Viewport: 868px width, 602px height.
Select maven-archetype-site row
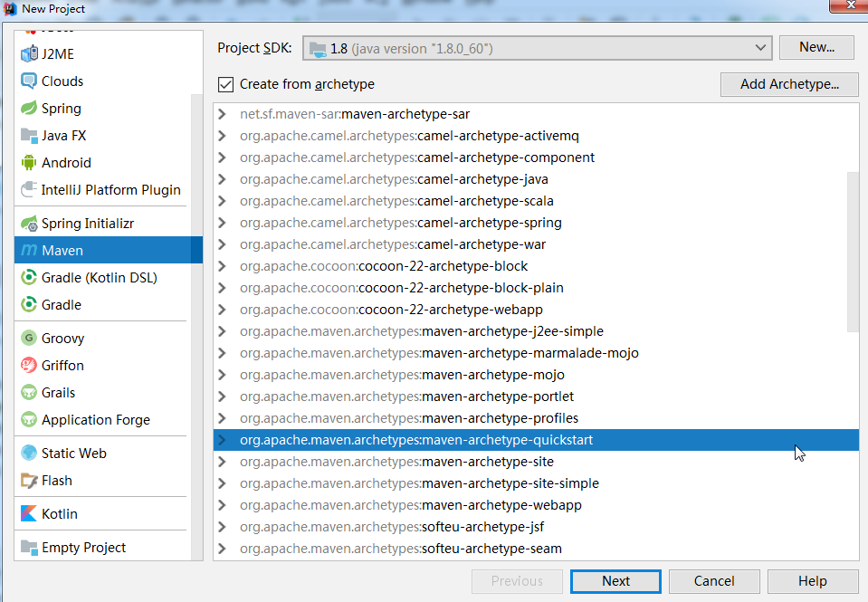[536, 462]
